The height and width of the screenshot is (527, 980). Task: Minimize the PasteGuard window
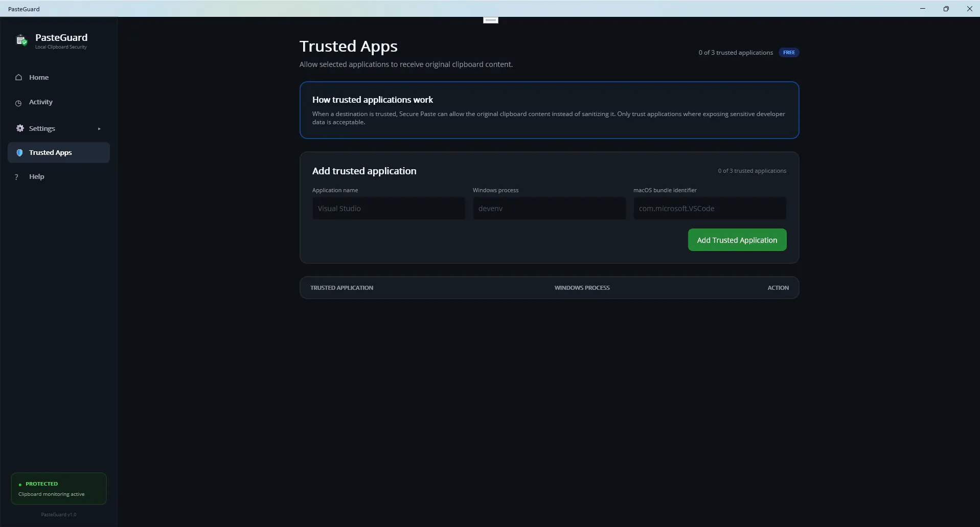click(922, 9)
